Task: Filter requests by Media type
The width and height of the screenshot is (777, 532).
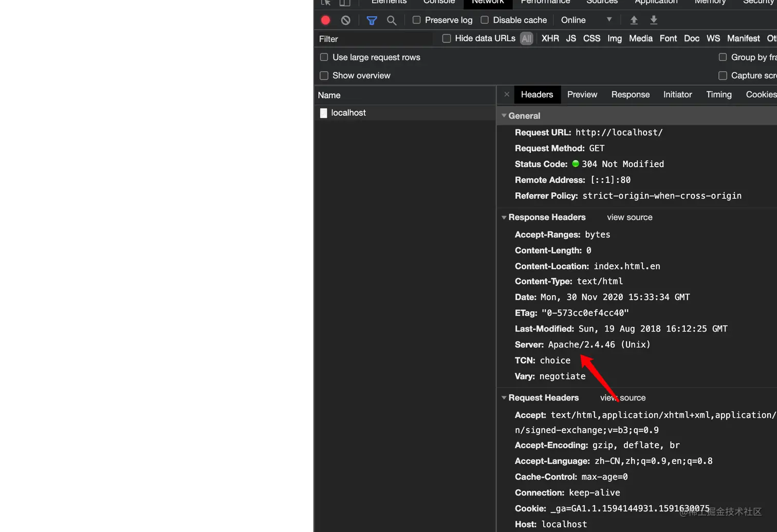Action: coord(641,39)
